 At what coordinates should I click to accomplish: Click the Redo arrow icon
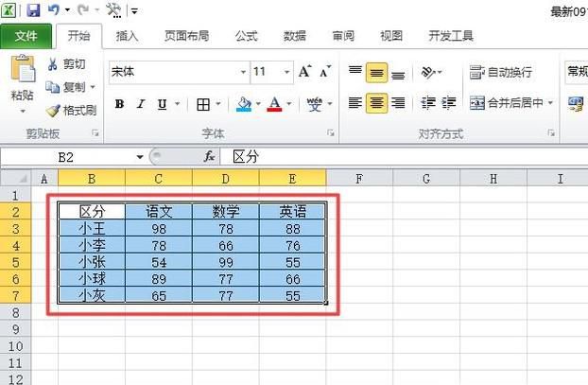pyautogui.click(x=82, y=9)
